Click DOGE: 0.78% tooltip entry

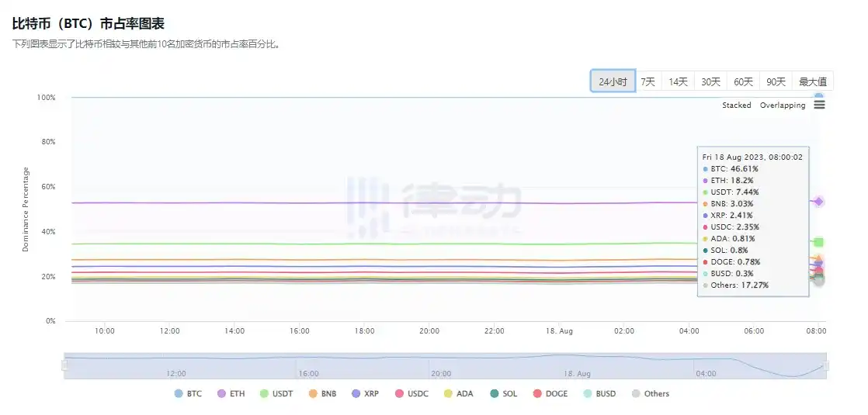[732, 261]
